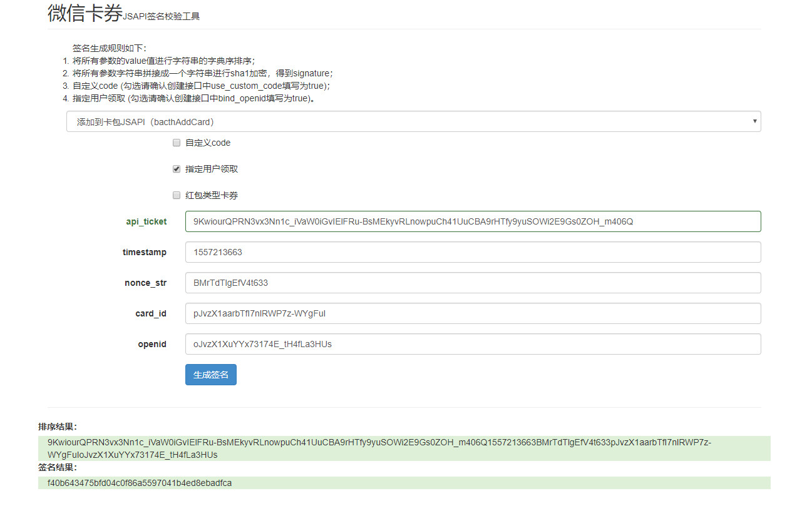Screen dimensions: 812x516
Task: Click the 排序结果 heading
Action: [58, 427]
